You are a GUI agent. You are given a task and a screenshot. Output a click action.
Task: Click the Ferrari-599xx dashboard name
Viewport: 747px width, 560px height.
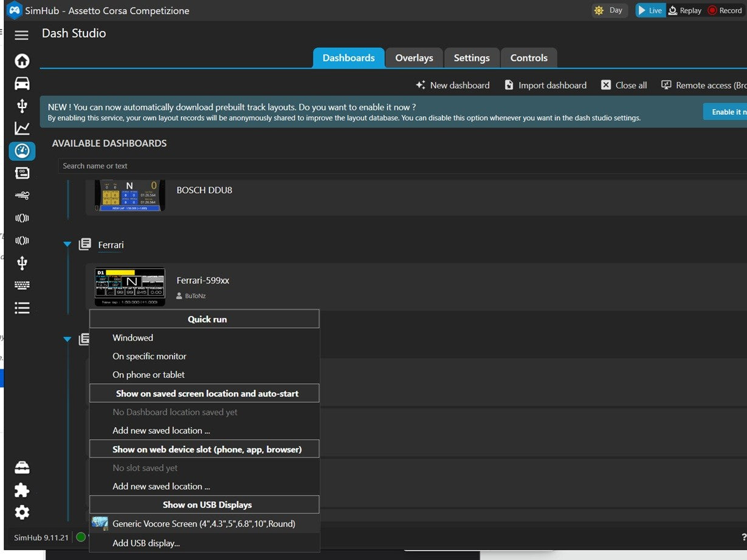[203, 281]
